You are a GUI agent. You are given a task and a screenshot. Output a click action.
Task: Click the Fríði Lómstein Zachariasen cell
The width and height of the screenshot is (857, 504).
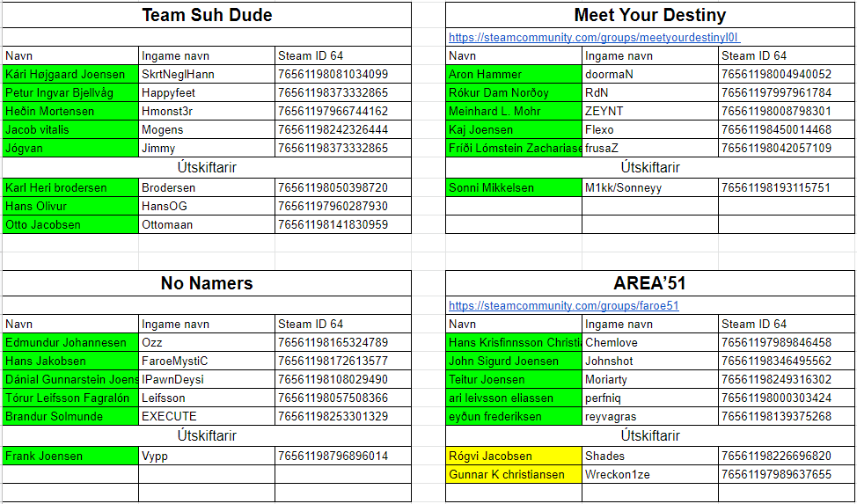[514, 149]
